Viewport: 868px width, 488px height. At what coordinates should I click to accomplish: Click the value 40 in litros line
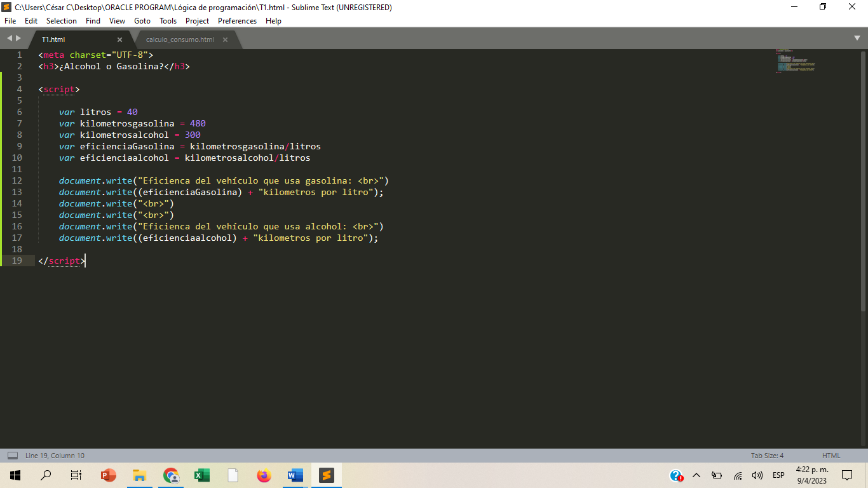(132, 112)
